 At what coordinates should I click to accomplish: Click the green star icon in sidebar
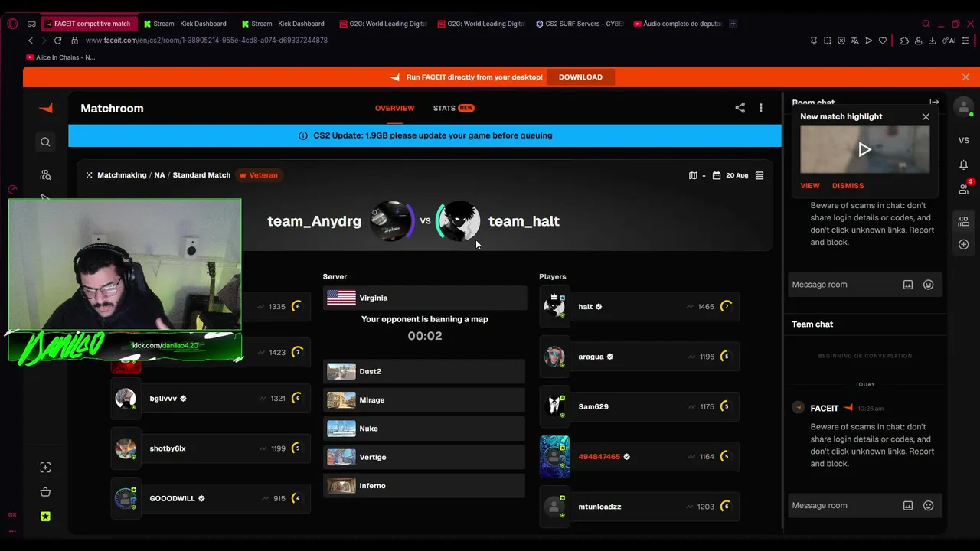click(x=45, y=517)
